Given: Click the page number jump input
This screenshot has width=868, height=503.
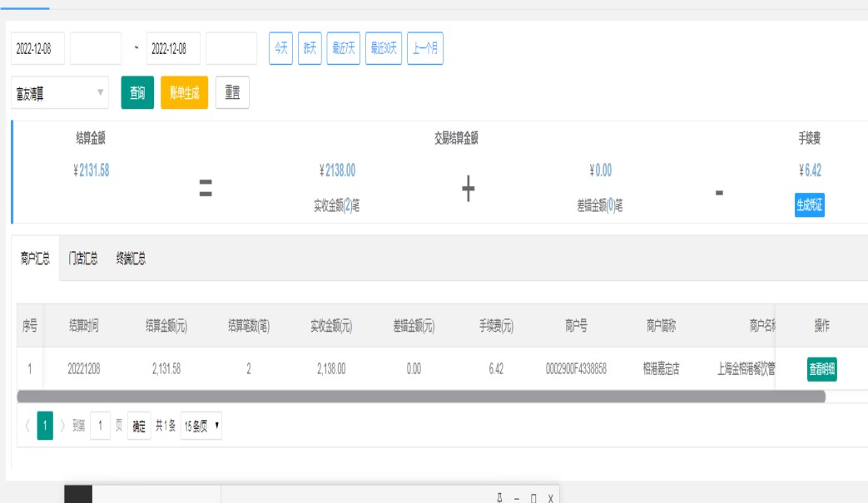Looking at the screenshot, I should (101, 426).
